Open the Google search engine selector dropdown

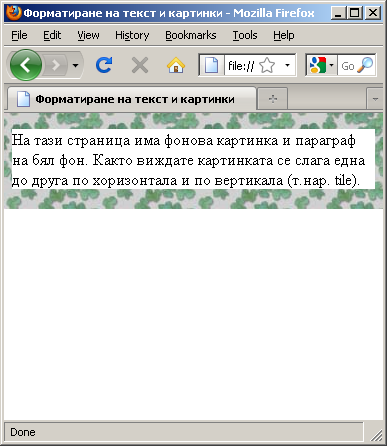pos(321,65)
